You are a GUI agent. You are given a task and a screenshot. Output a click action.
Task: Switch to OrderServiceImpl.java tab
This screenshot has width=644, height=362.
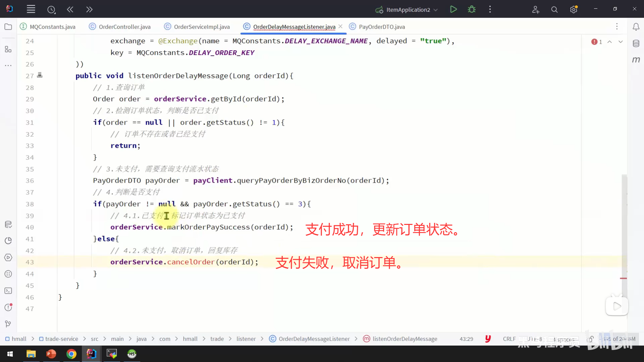point(202,27)
